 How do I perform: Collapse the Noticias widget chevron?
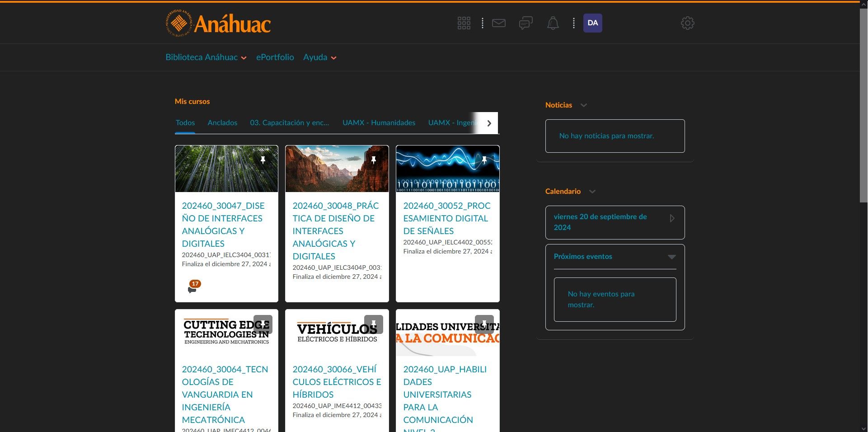tap(584, 105)
